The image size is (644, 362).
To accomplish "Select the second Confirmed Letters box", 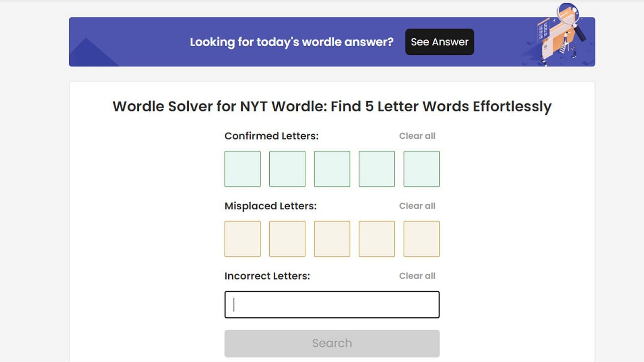I will click(287, 169).
